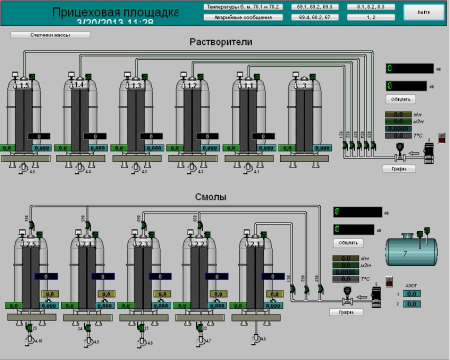This screenshot has width=450, height=360.
Task: Select resin pump 6
Action: point(376,297)
